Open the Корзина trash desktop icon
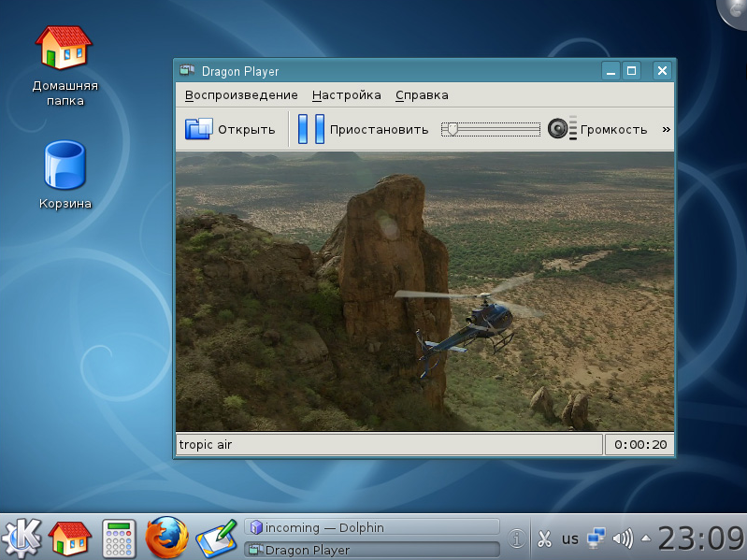The image size is (747, 560). (65, 175)
